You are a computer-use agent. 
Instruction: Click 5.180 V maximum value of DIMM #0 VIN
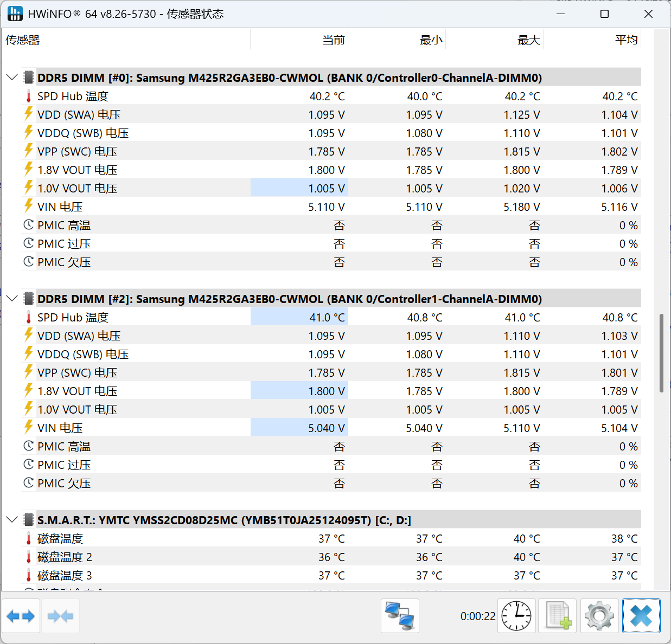(522, 207)
